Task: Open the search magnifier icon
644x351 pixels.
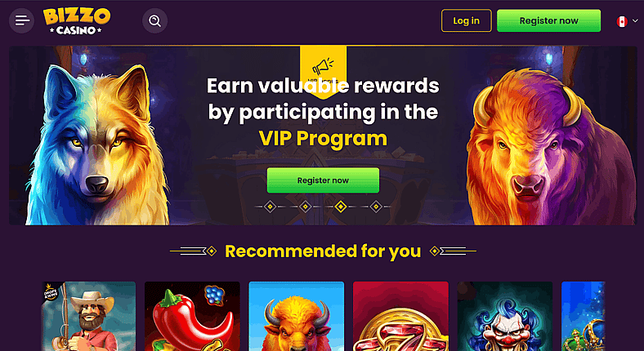Action: pos(154,20)
